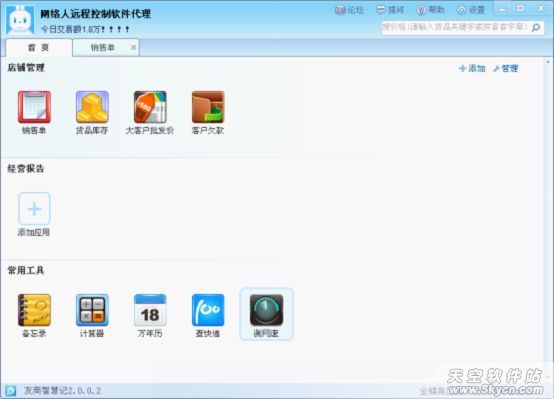
Task: Click the magnifier search button
Action: 536,27
